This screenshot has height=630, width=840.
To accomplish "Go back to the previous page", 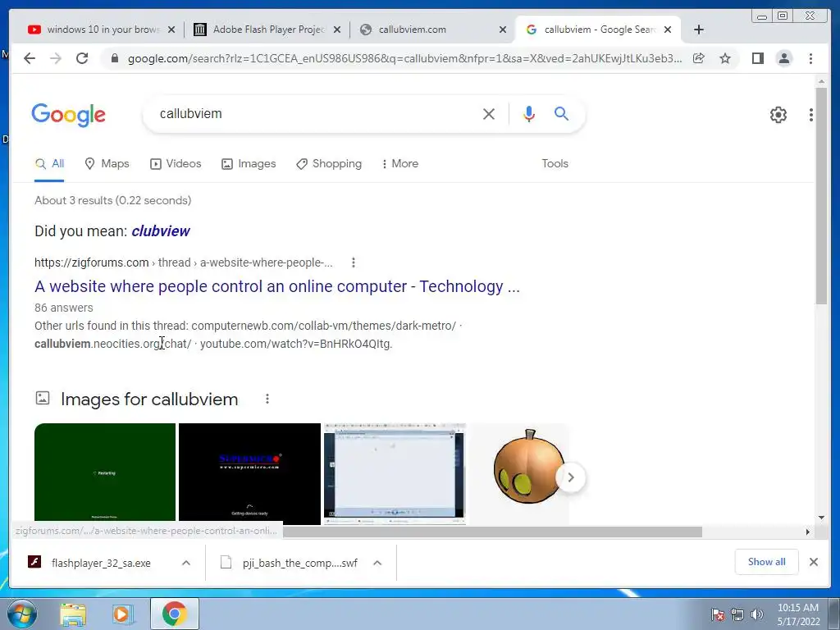I will [x=30, y=58].
